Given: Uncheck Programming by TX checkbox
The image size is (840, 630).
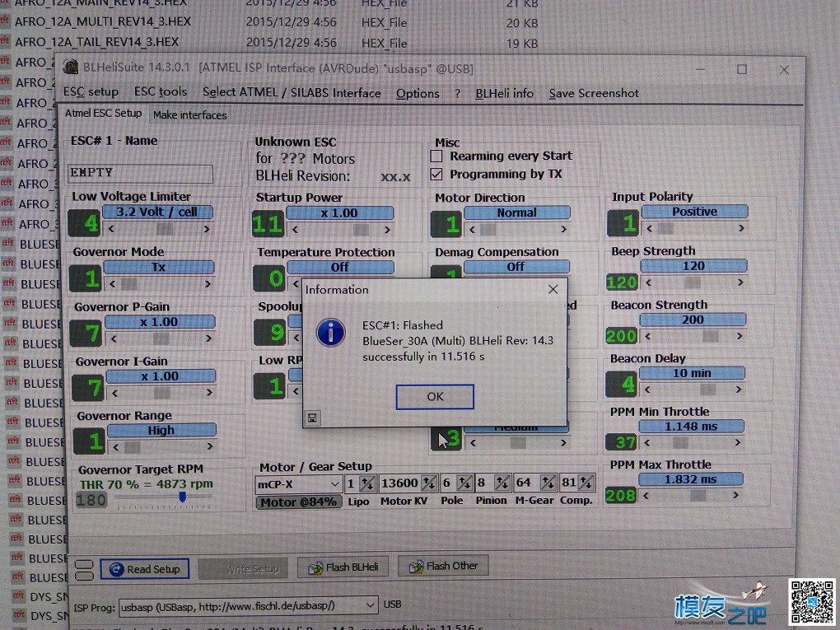Looking at the screenshot, I should click(436, 175).
